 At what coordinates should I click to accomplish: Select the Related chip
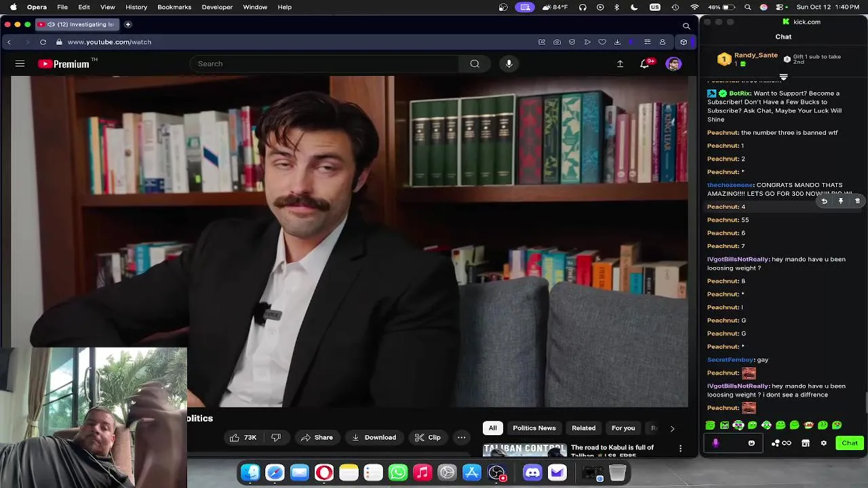point(583,428)
